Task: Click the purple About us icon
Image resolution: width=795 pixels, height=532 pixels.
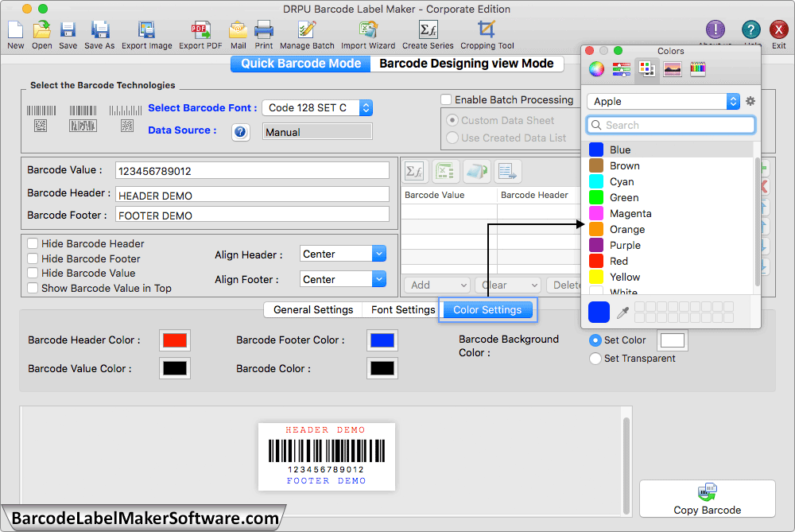Action: point(715,29)
